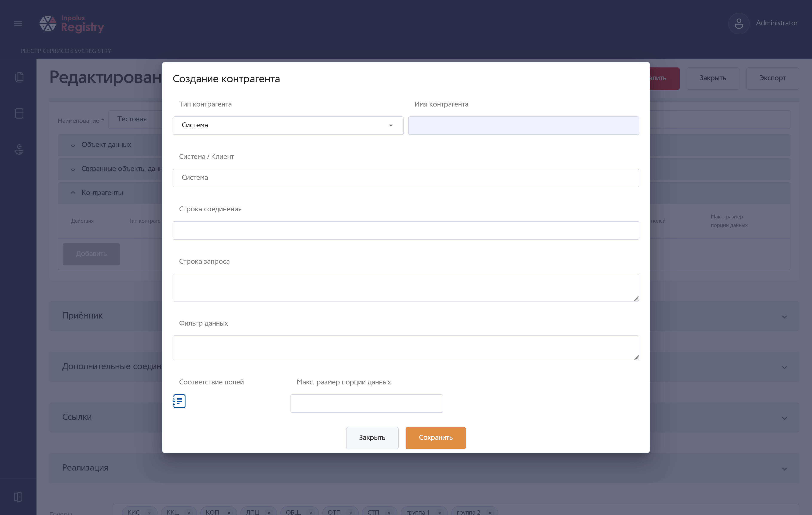The height and width of the screenshot is (515, 812).
Task: Remove the группа 2 tag
Action: pos(490,513)
